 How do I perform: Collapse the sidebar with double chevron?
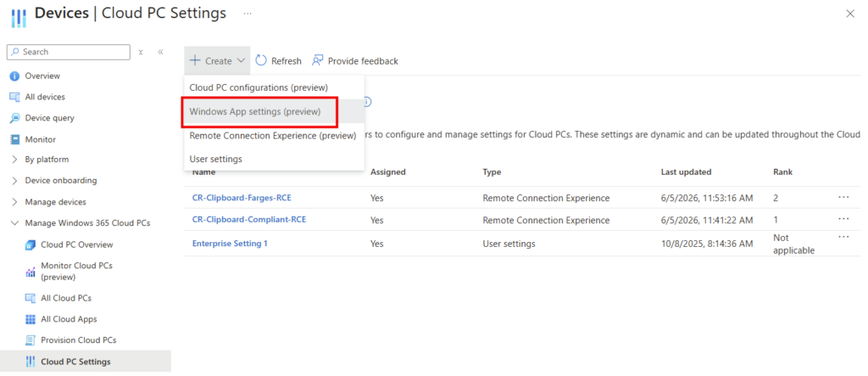click(x=160, y=52)
